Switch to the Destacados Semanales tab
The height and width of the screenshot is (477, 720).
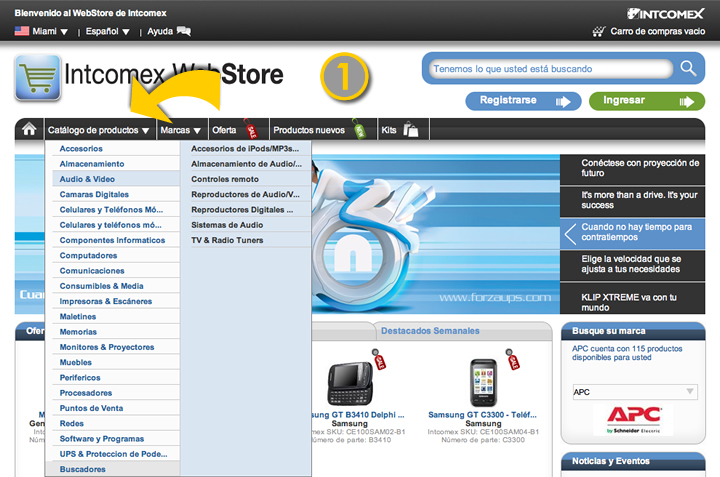430,331
